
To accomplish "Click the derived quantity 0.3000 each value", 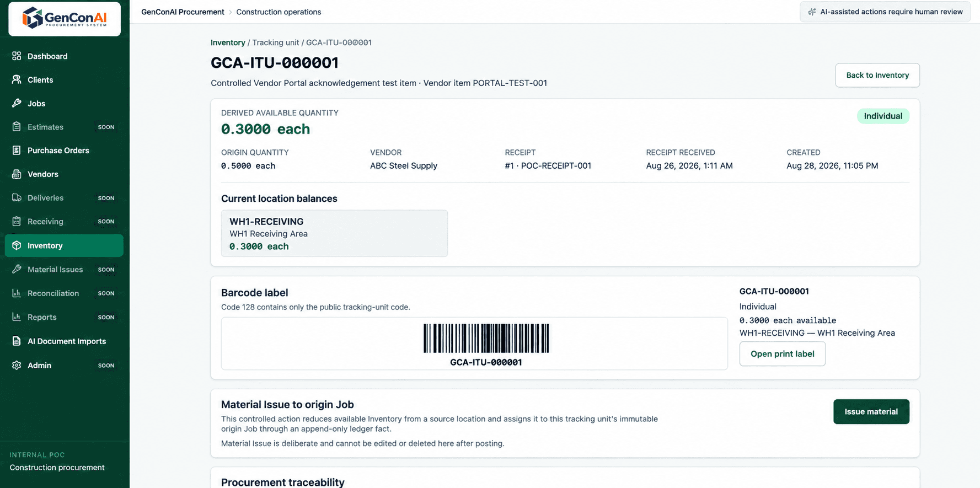I will 265,129.
